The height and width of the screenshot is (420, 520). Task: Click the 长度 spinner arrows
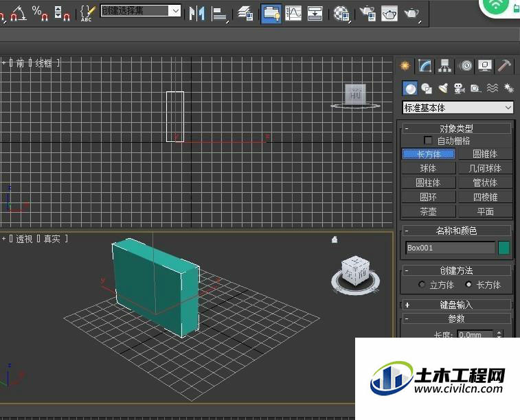click(499, 334)
